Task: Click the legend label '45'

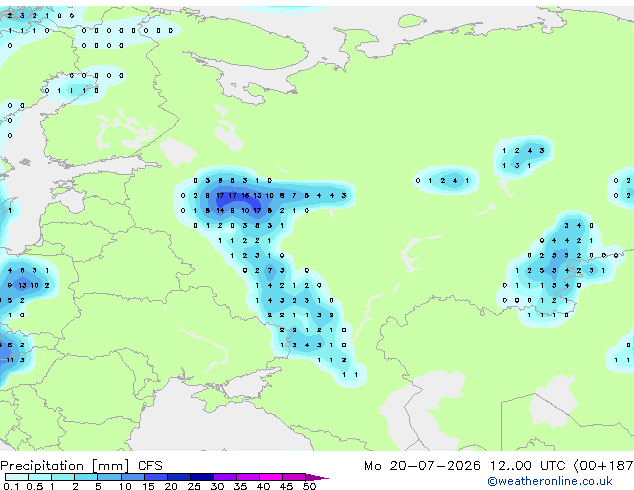Action: click(286, 486)
